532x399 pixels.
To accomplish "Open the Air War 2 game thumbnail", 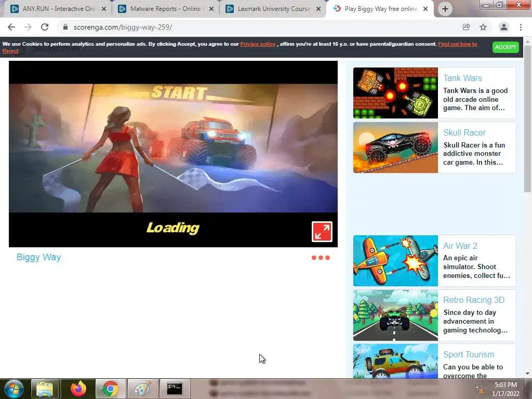I will pyautogui.click(x=395, y=261).
